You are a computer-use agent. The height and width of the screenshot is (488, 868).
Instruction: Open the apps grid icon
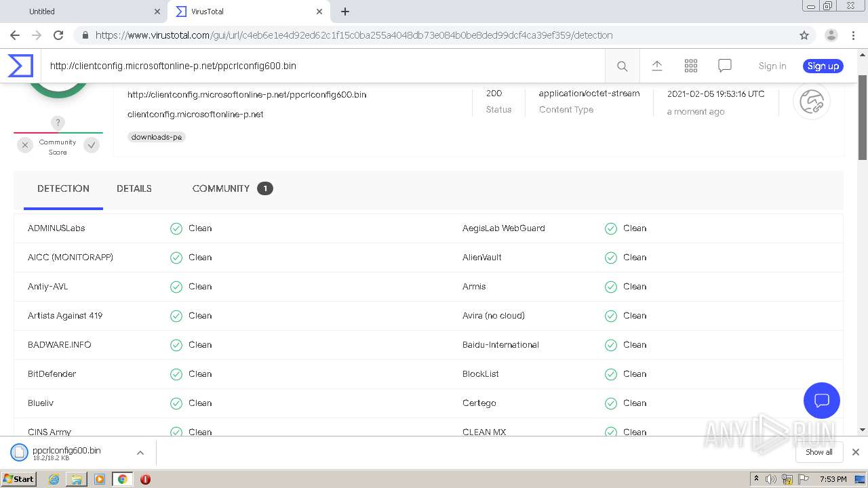(x=691, y=66)
